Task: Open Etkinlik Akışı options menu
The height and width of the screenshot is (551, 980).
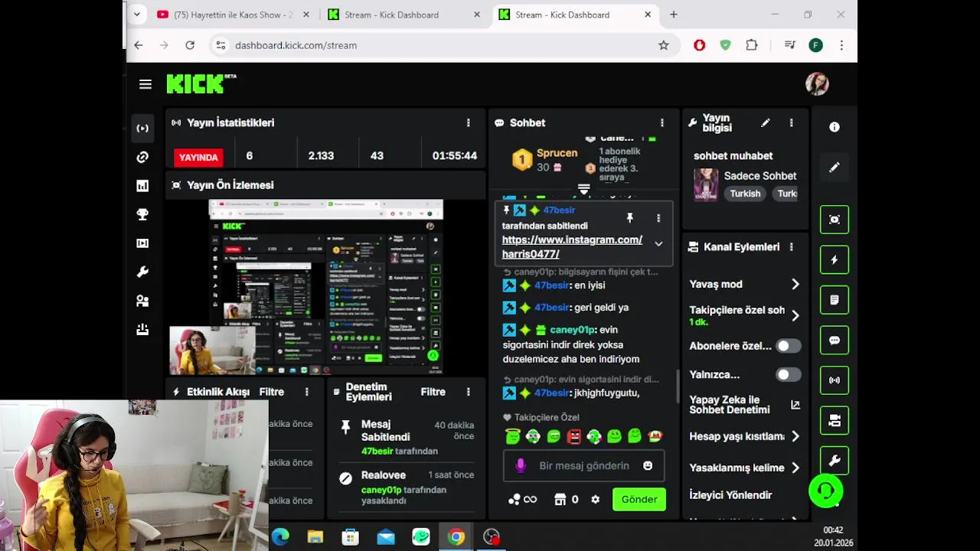Action: click(307, 392)
